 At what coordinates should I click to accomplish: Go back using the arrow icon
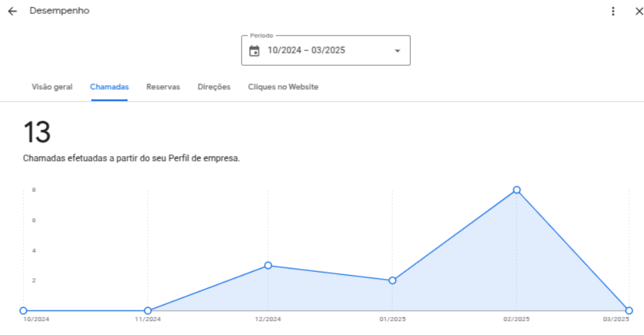pos(13,11)
